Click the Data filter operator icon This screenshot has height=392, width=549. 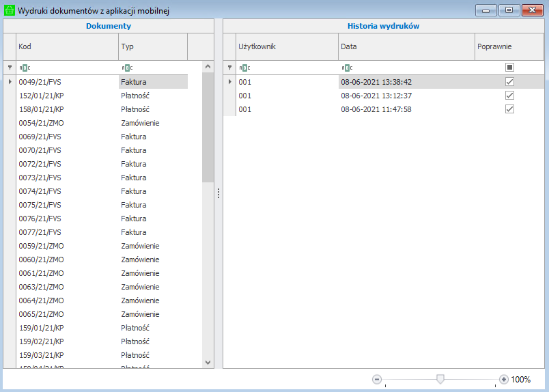tap(347, 68)
